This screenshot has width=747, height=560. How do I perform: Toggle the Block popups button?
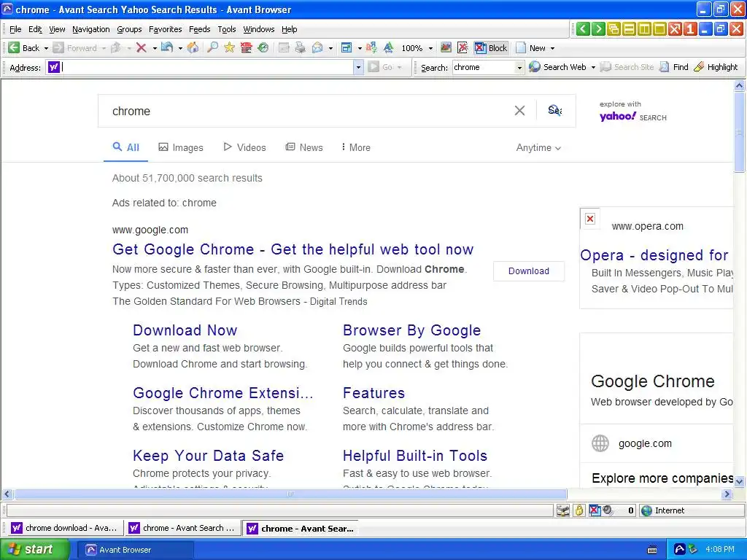click(x=492, y=47)
